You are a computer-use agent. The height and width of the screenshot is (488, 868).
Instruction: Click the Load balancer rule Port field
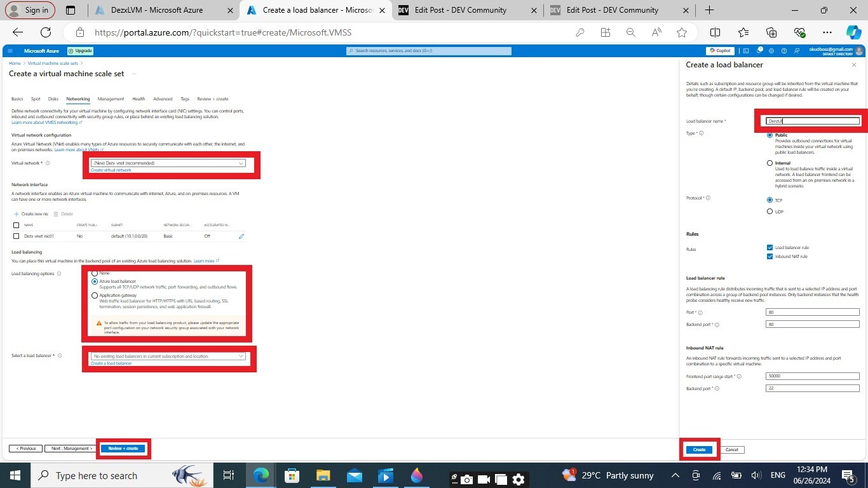tap(813, 312)
